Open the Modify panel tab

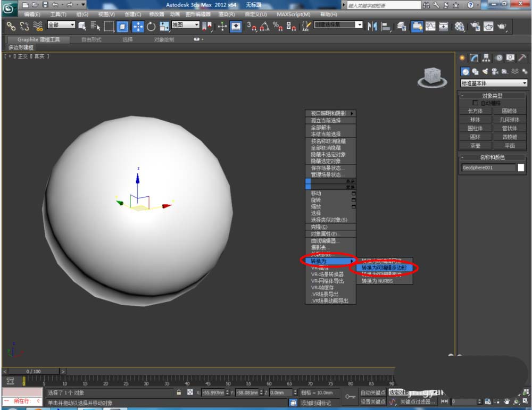[x=474, y=58]
